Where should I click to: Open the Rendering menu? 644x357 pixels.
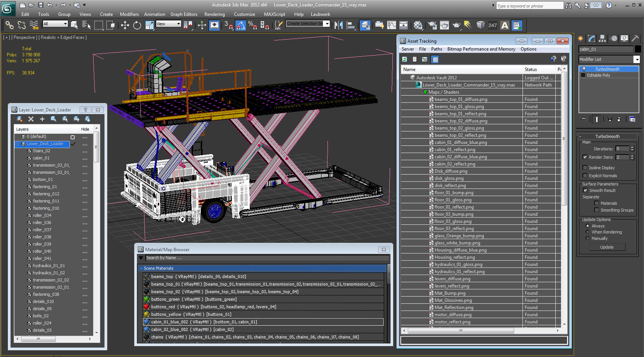(x=214, y=14)
